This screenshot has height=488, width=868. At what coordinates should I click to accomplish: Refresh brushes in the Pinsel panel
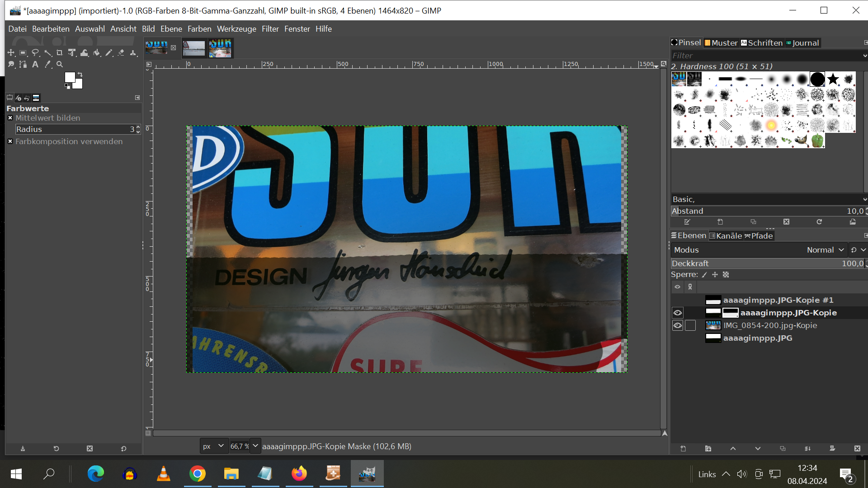coord(819,222)
